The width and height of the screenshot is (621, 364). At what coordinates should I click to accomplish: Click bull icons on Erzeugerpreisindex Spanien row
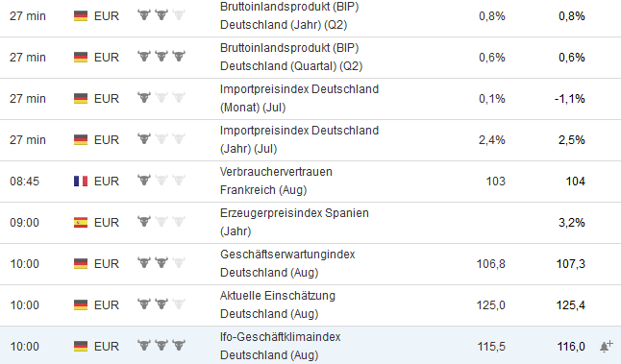pos(161,221)
